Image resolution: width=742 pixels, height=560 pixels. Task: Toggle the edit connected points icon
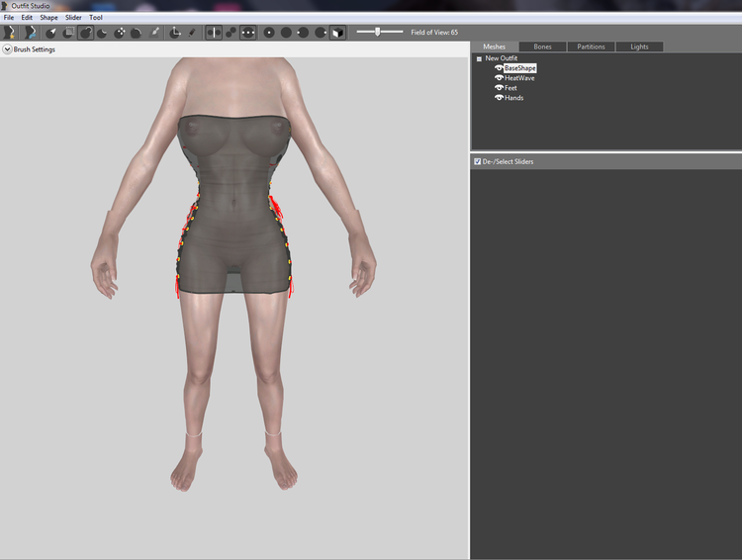click(x=231, y=33)
